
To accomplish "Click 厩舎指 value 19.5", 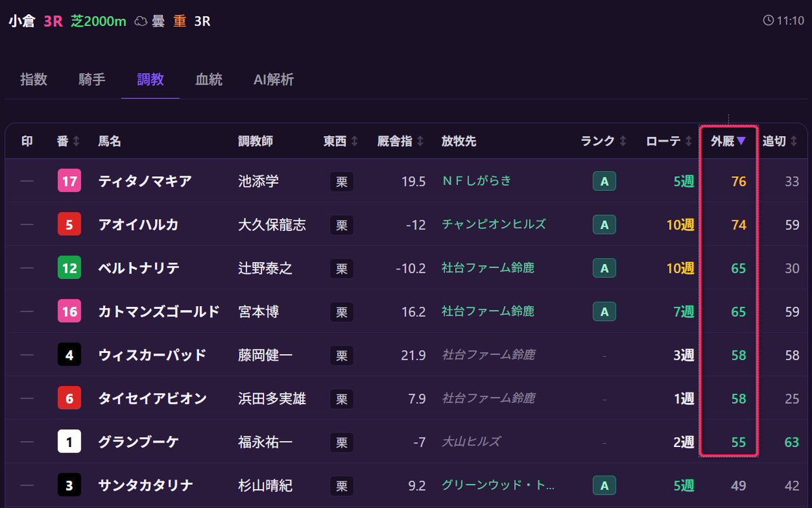I will pos(413,182).
